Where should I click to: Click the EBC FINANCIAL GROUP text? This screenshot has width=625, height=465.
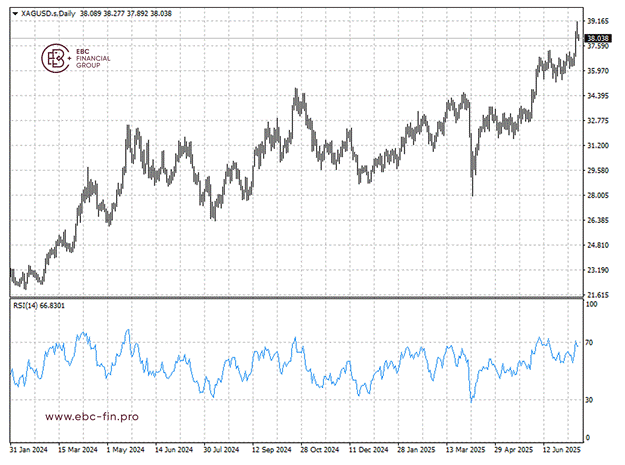click(x=93, y=58)
